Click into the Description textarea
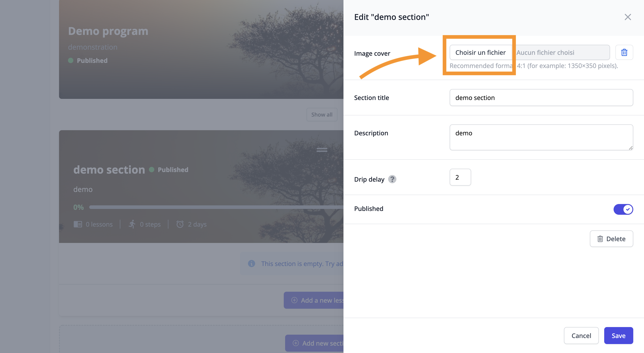This screenshot has height=353, width=644. coord(541,137)
